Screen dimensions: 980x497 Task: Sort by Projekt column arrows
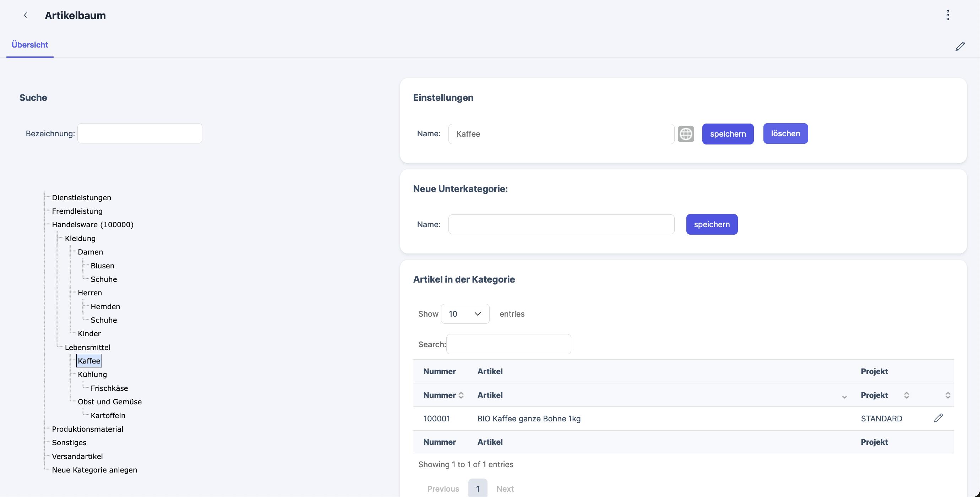906,395
